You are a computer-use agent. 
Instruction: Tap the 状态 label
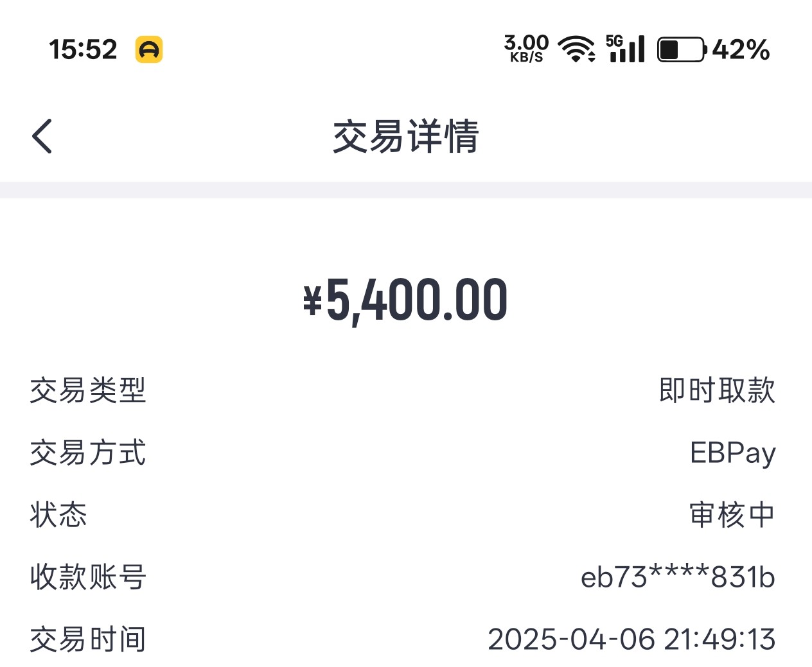point(58,515)
